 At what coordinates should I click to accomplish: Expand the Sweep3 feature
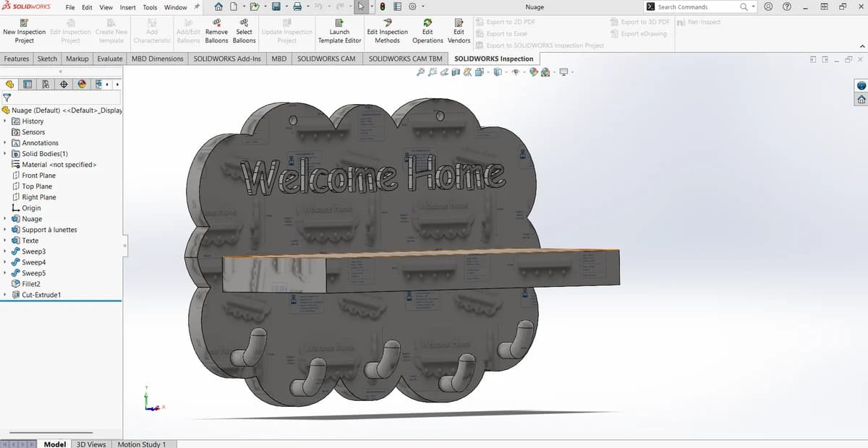click(5, 251)
